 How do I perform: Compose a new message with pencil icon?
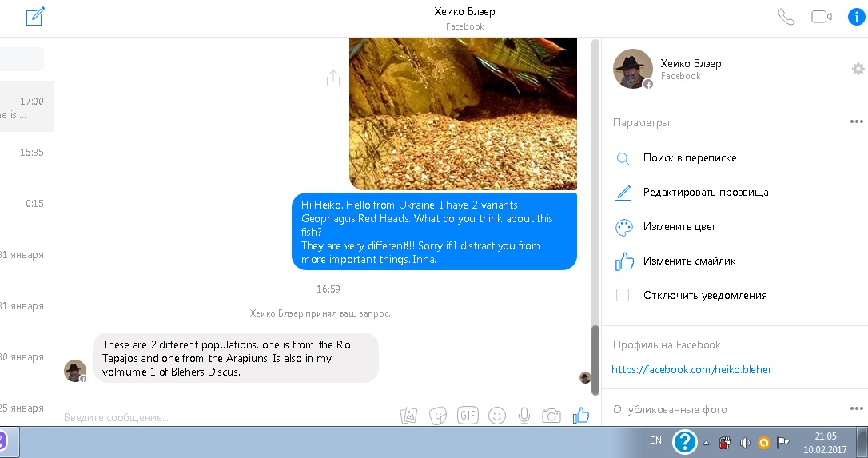click(34, 17)
